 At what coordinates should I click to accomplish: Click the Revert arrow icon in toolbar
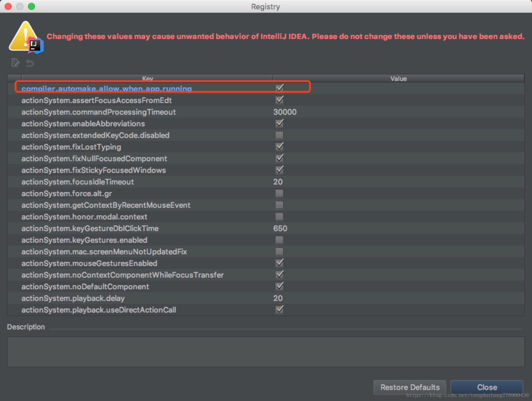coord(30,63)
